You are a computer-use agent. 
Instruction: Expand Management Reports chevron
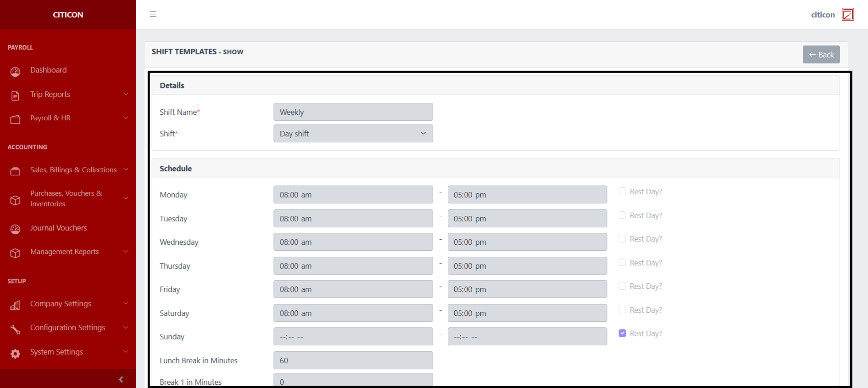tap(126, 252)
